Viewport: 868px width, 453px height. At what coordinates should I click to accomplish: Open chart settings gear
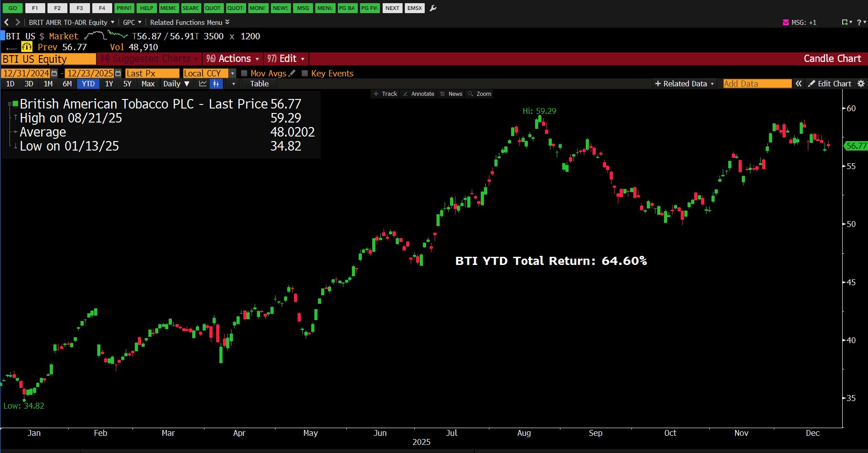861,84
